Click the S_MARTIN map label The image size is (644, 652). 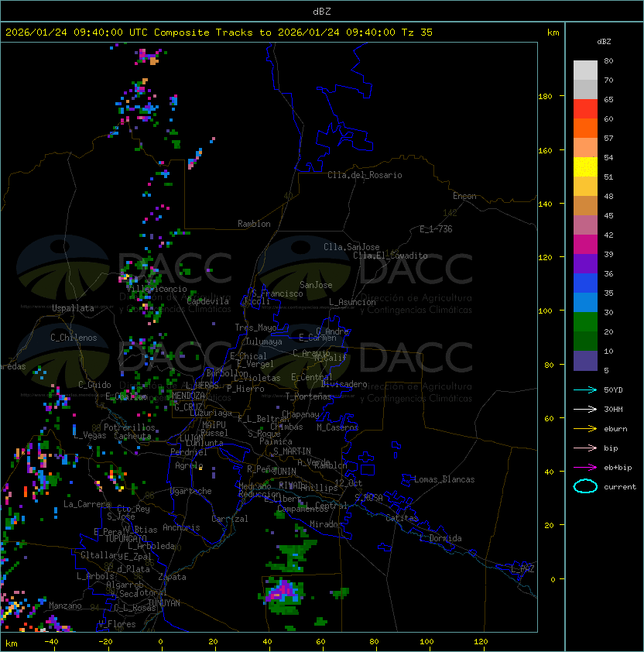292,451
